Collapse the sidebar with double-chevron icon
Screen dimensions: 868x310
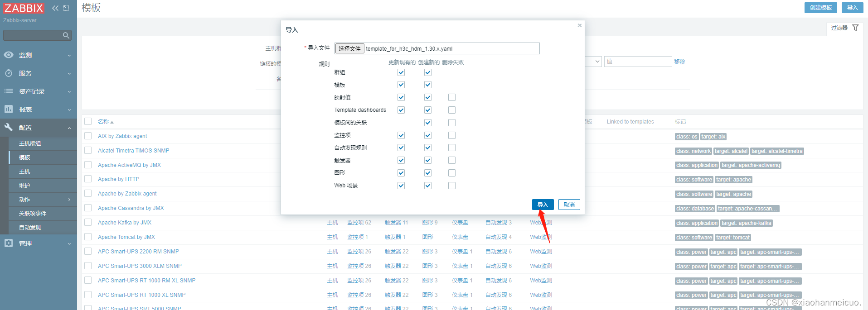tap(55, 8)
